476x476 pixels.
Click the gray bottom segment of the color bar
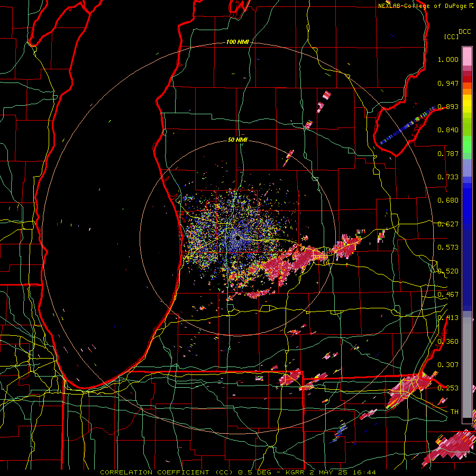467,368
